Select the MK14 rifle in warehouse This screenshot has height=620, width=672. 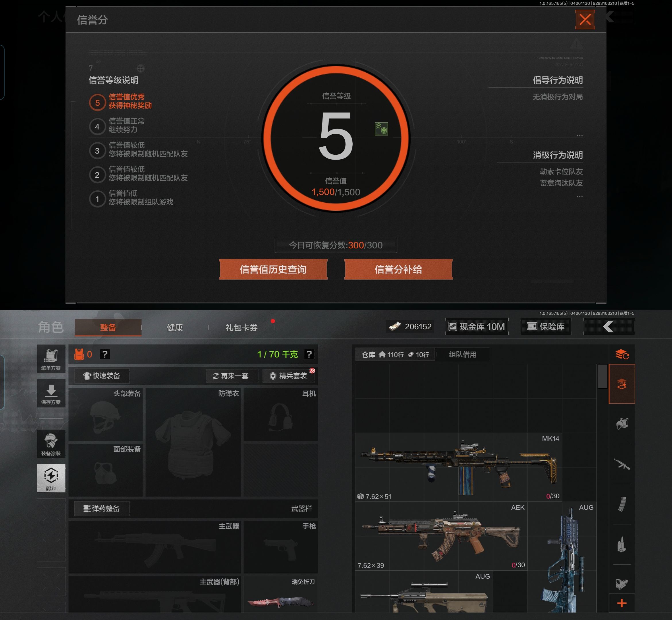459,467
